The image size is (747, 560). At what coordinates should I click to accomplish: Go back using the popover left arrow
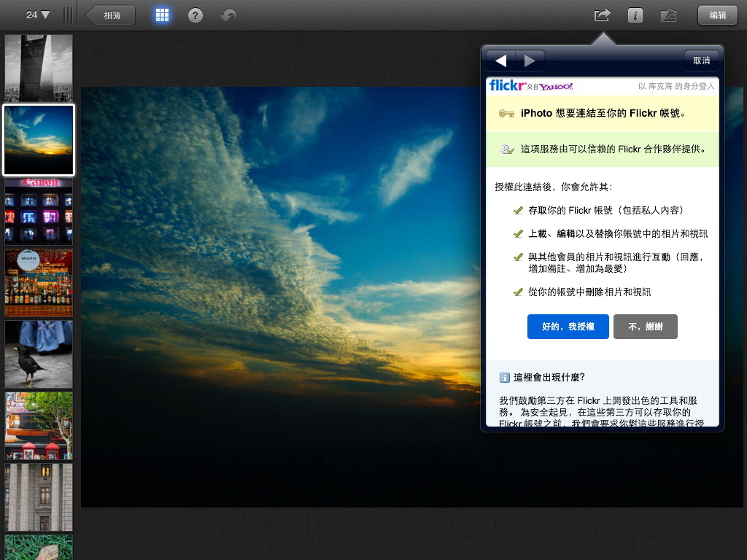click(x=500, y=60)
